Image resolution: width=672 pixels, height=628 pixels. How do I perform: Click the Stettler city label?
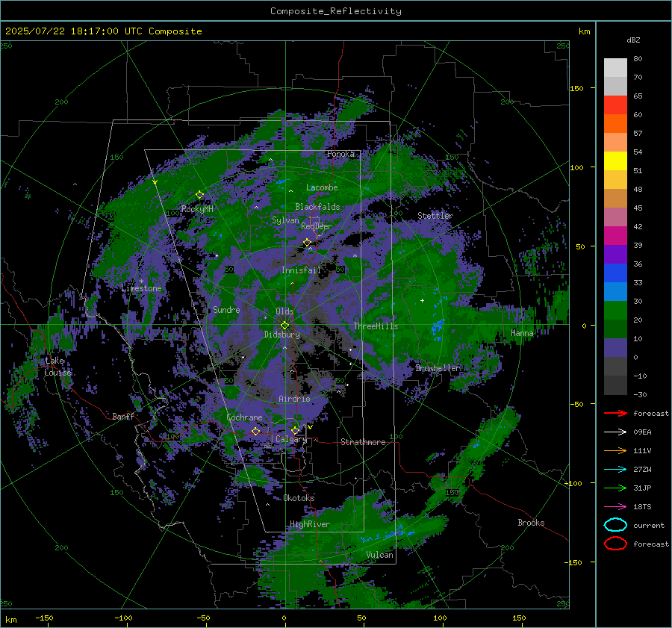pyautogui.click(x=435, y=216)
